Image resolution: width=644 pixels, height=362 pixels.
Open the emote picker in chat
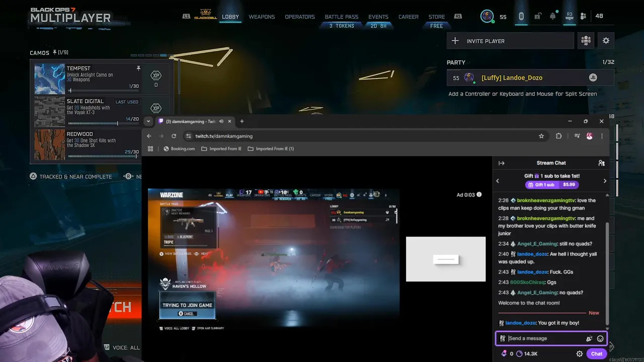click(600, 339)
